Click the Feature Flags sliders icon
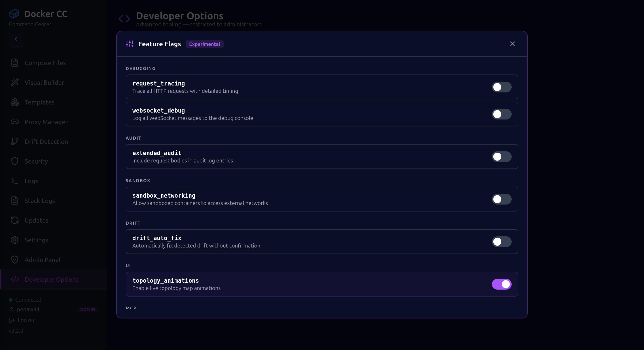 (x=129, y=44)
